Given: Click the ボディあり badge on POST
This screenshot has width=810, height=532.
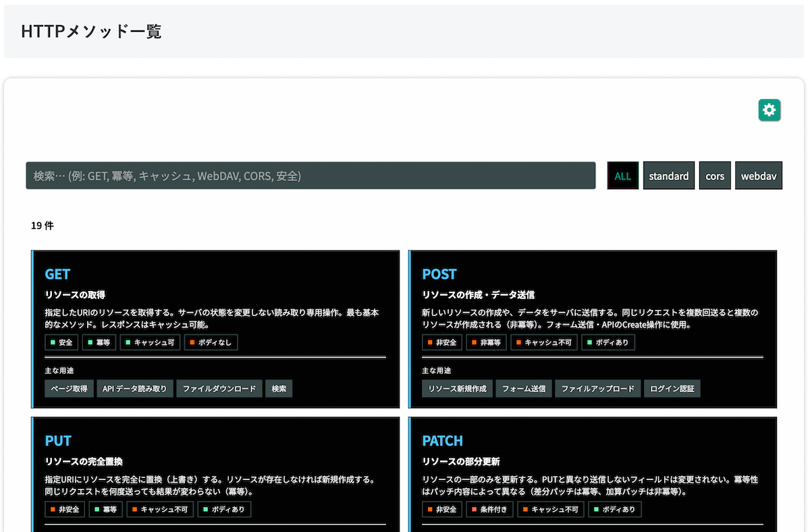Looking at the screenshot, I should 608,342.
